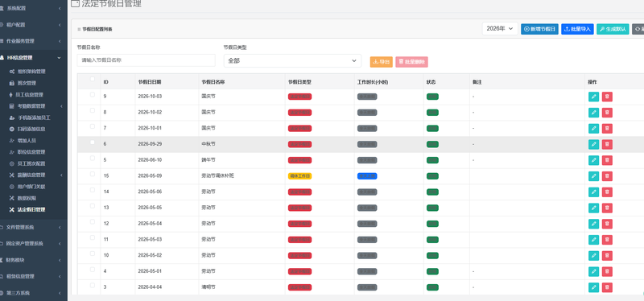The height and width of the screenshot is (301, 644).
Task: Expand the 租户配置 sidebar section
Action: 34,25
